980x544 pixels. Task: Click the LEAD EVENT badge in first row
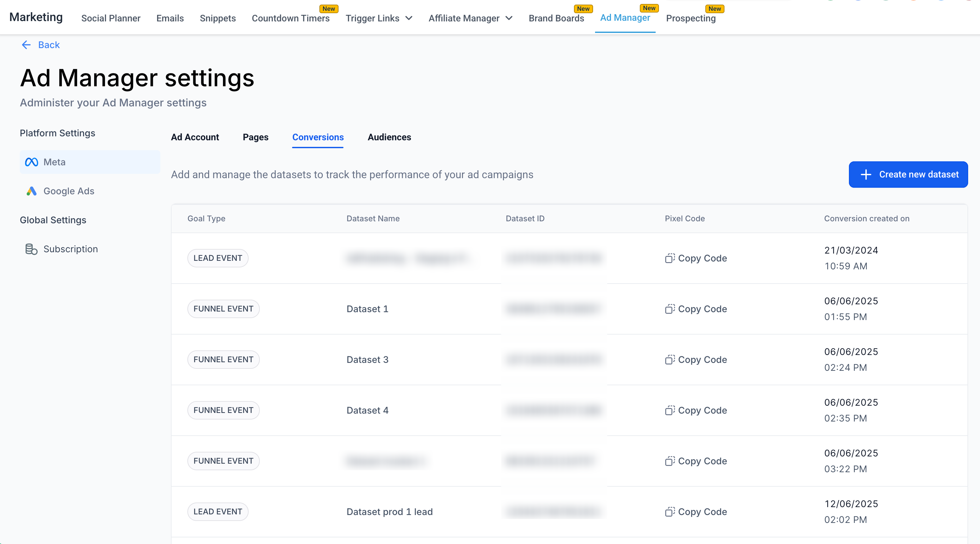218,258
